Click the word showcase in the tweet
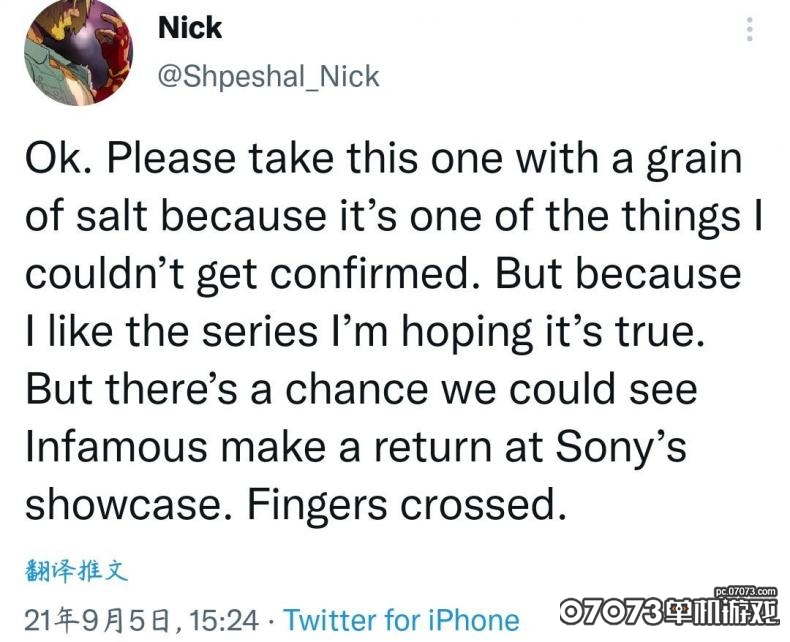The width and height of the screenshot is (790, 642). [123, 505]
